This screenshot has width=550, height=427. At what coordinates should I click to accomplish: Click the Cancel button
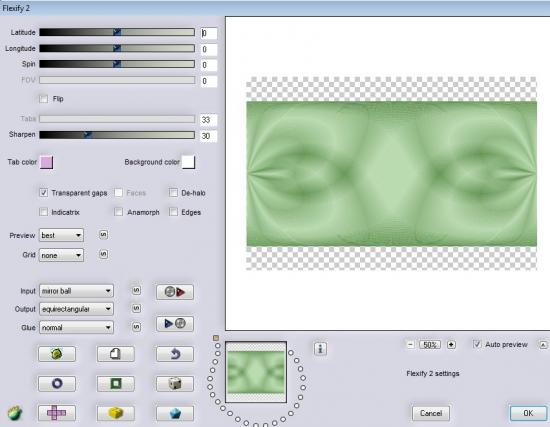pyautogui.click(x=431, y=413)
